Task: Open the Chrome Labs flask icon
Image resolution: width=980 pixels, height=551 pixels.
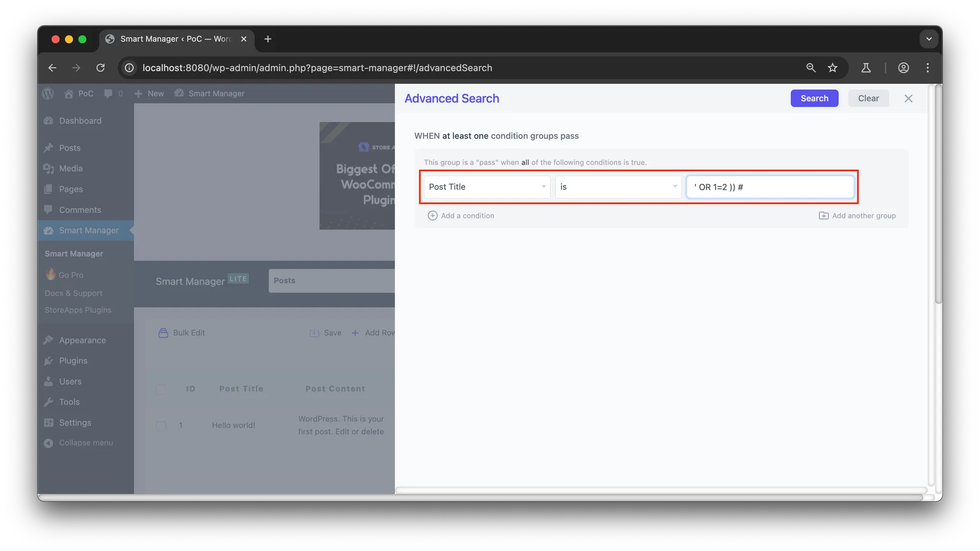Action: coord(866,68)
